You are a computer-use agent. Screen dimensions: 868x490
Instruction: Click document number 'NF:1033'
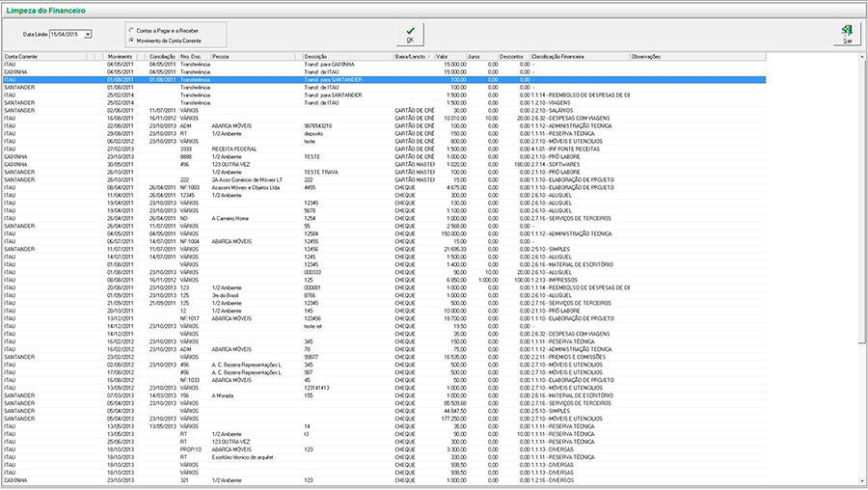190,380
